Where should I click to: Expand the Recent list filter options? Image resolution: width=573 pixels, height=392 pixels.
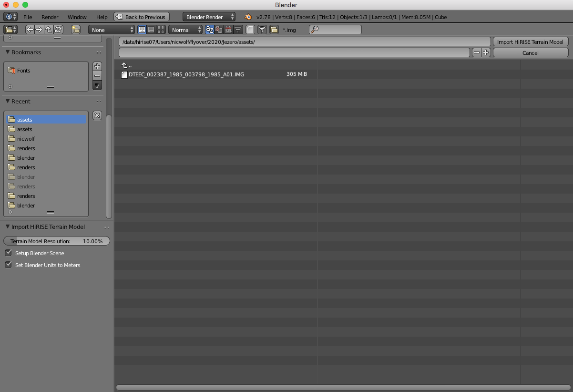(x=10, y=212)
